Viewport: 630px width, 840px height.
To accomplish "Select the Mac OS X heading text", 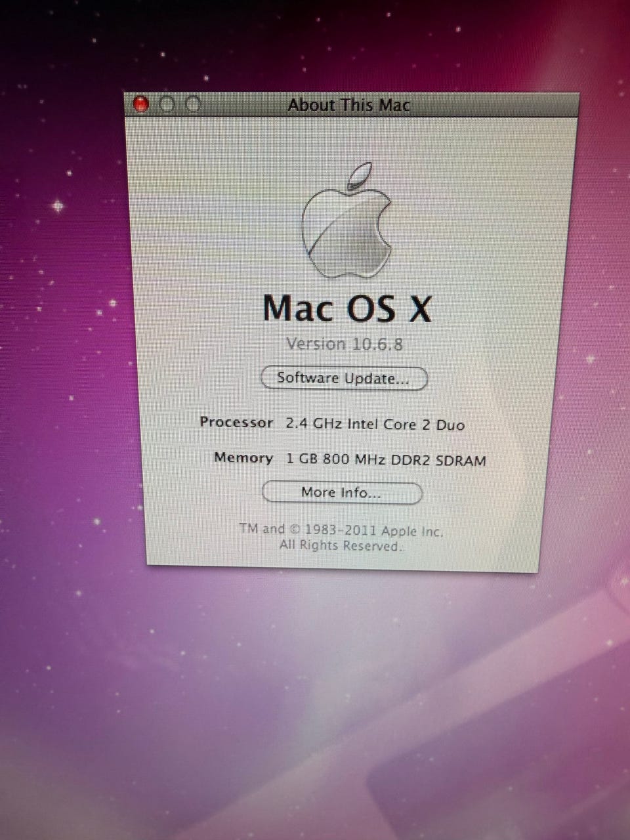I will pyautogui.click(x=347, y=308).
